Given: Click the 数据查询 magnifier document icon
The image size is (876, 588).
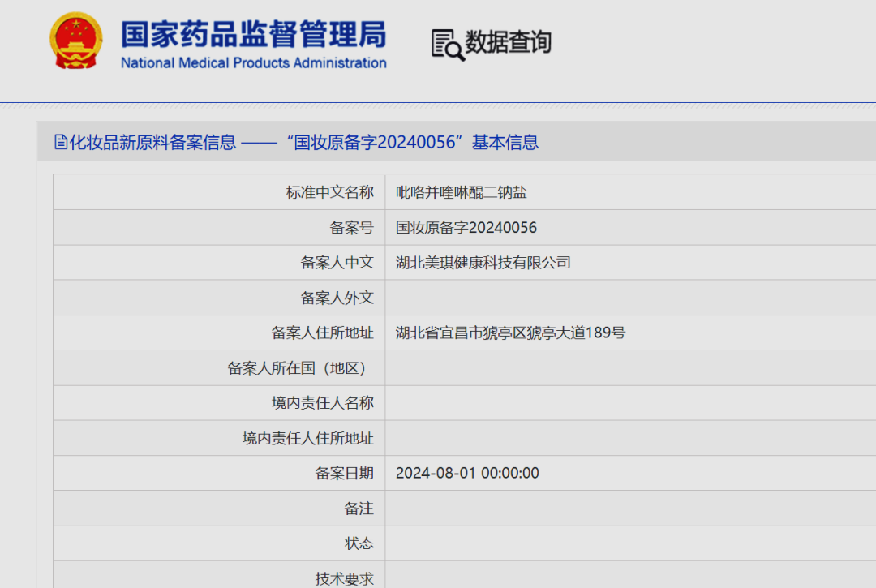Looking at the screenshot, I should point(448,44).
